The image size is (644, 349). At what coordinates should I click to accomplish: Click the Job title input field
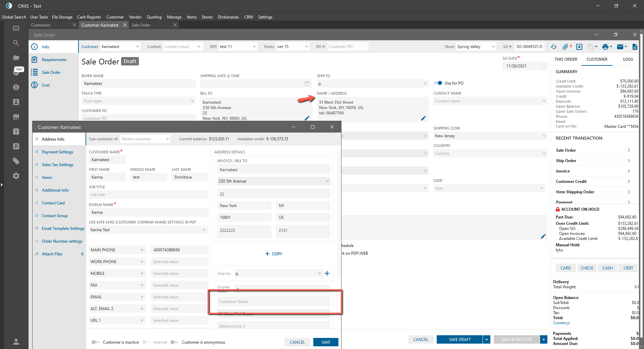click(148, 195)
